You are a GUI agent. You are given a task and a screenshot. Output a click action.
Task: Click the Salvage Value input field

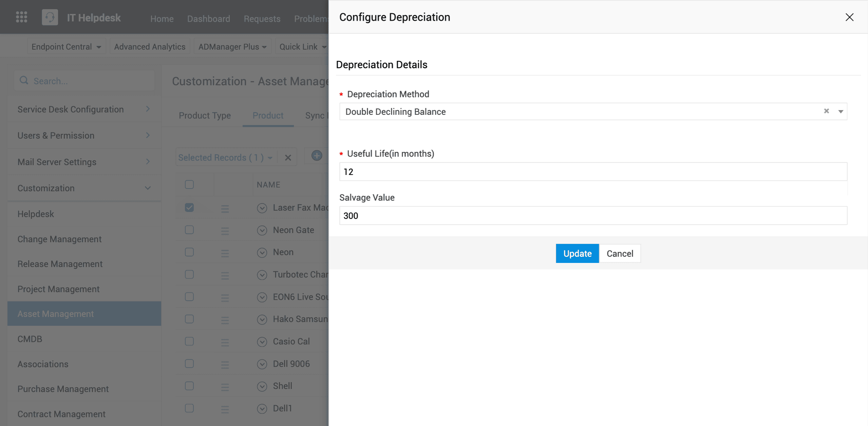click(593, 216)
